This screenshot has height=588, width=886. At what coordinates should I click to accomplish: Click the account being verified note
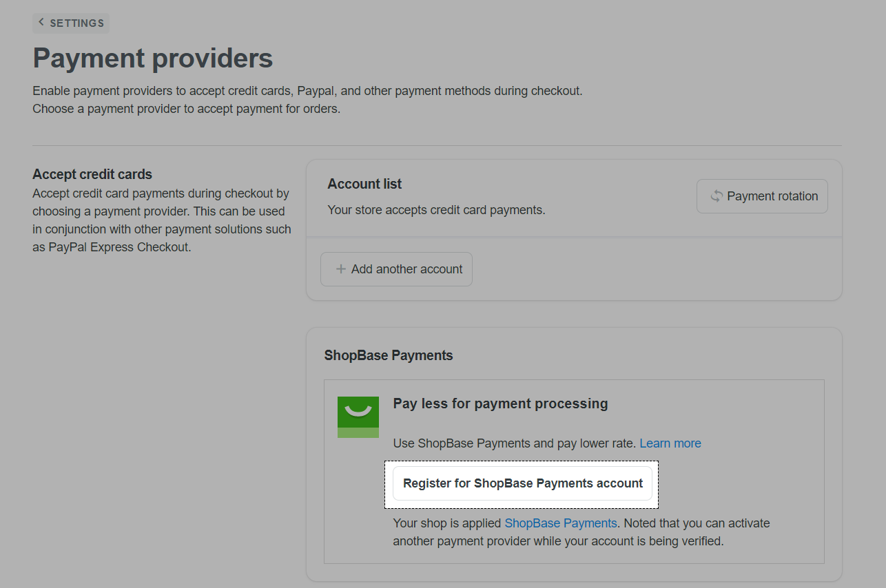pyautogui.click(x=558, y=541)
